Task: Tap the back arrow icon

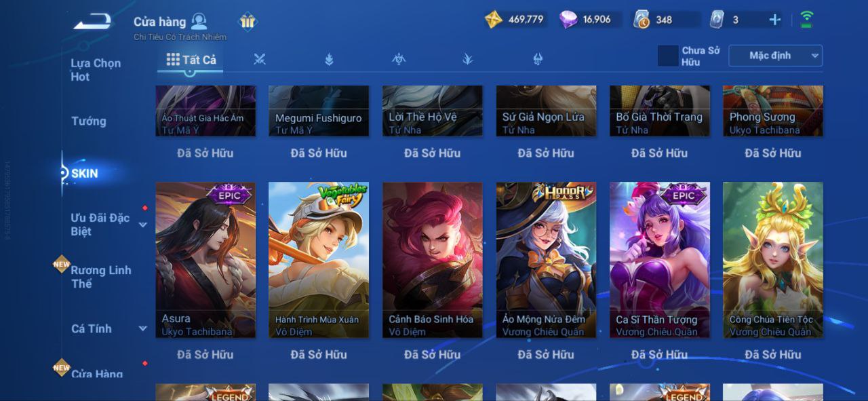Action: [92, 22]
